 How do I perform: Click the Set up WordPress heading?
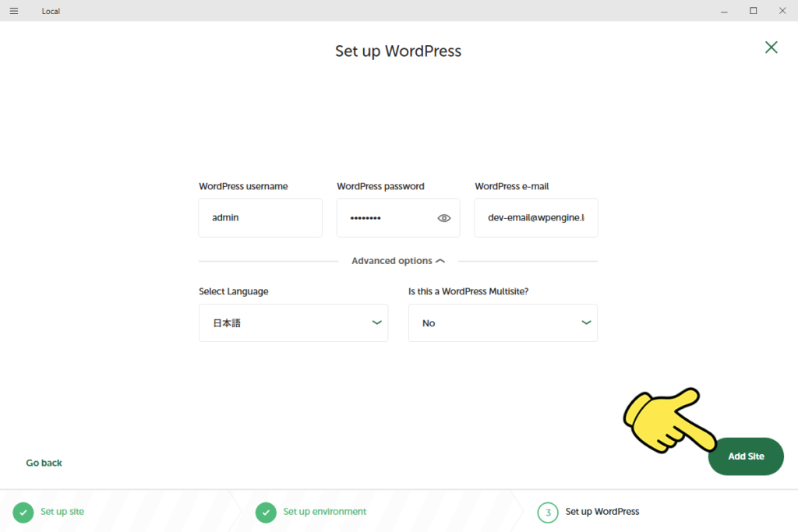398,51
